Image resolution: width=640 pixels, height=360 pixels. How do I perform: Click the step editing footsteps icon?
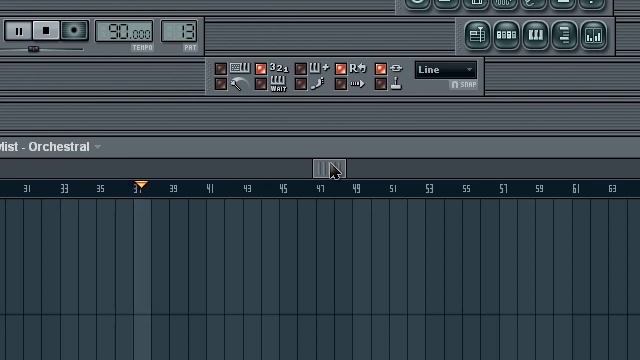317,84
